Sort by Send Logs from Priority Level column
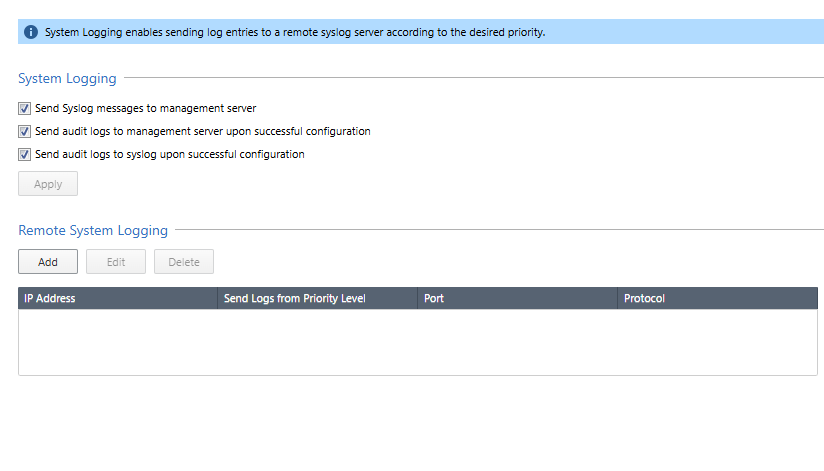This screenshot has width=824, height=471. (317, 298)
